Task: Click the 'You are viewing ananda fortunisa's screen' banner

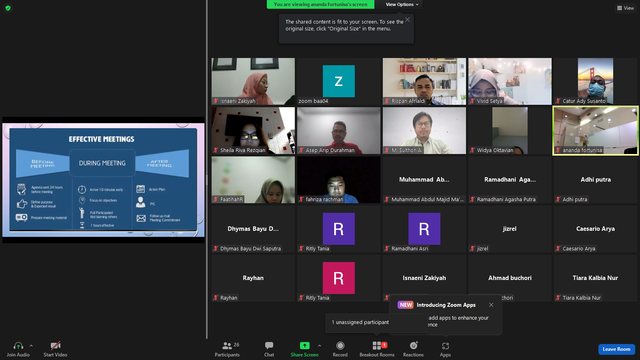Action: (x=320, y=4)
